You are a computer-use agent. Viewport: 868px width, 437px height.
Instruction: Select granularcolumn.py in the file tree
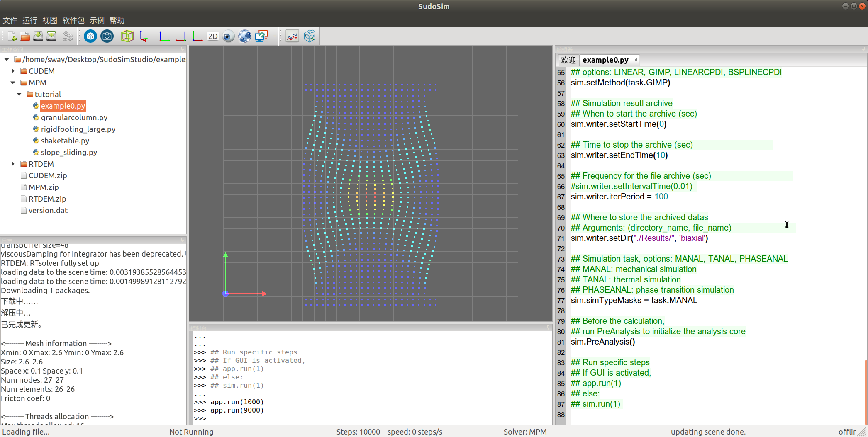point(74,117)
